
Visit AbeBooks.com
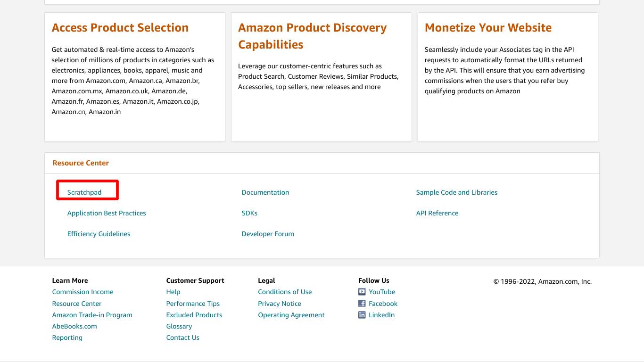(x=74, y=326)
